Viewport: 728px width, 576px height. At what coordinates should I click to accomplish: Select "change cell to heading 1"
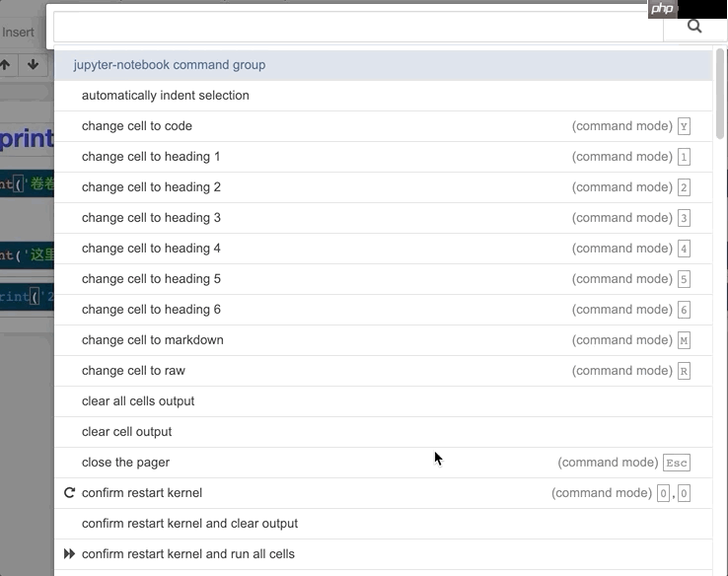[x=151, y=157]
